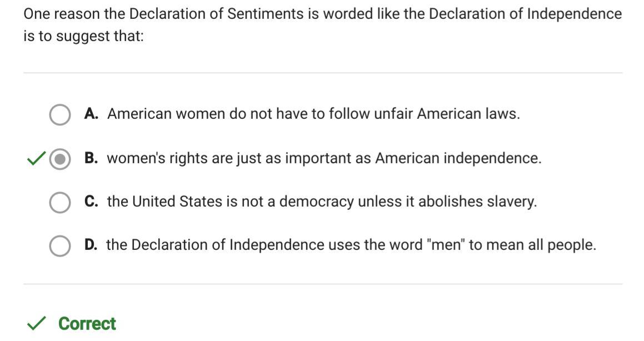Screen dimensions: 644x341
Task: Click the question's first line of text
Action: tap(322, 14)
